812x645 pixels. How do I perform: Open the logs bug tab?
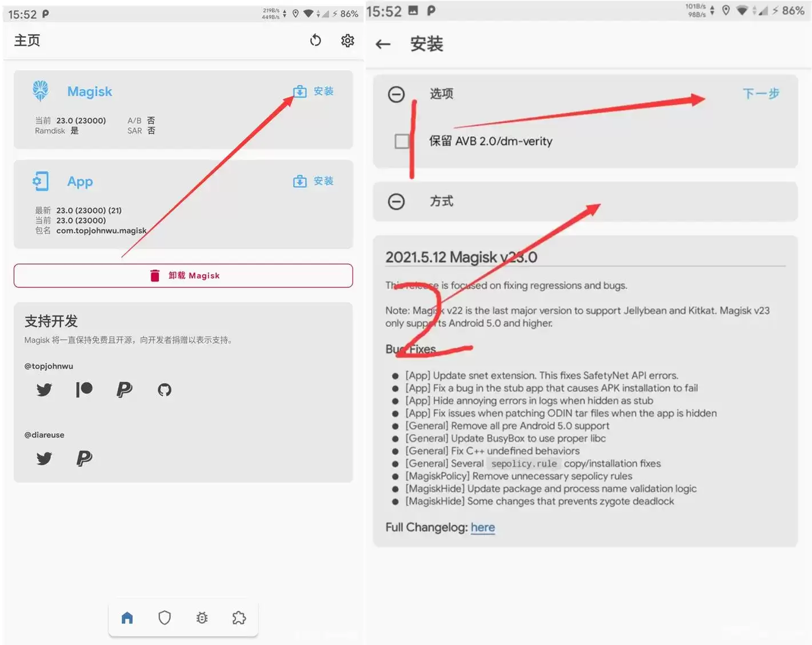point(202,618)
